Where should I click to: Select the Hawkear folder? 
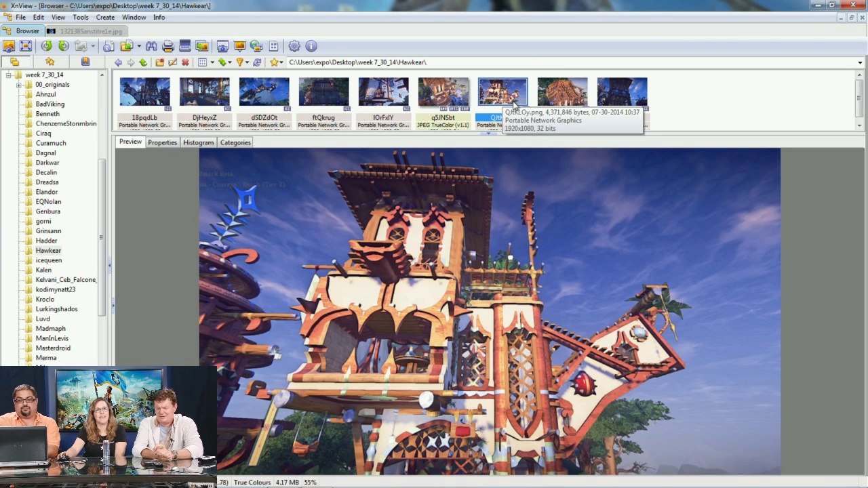click(48, 250)
